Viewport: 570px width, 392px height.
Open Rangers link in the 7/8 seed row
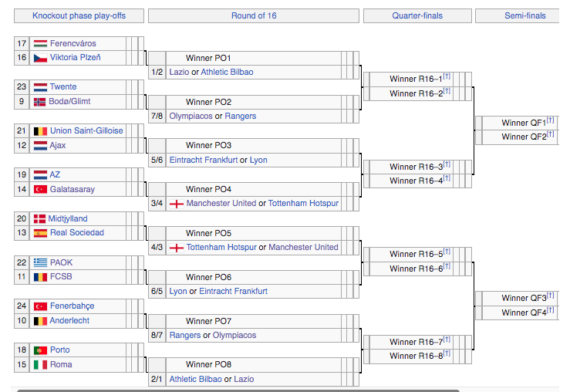(x=241, y=116)
